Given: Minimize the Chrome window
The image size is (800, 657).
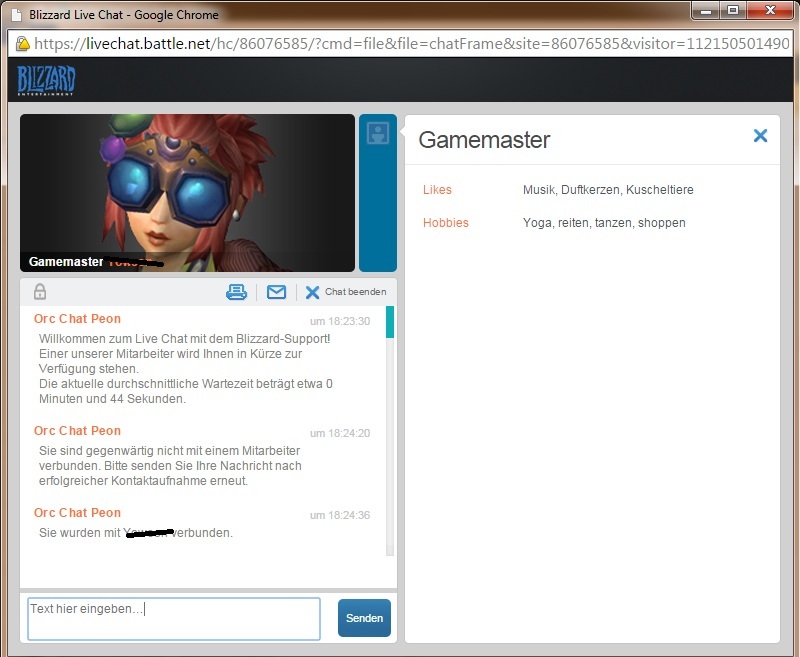Looking at the screenshot, I should pos(706,11).
